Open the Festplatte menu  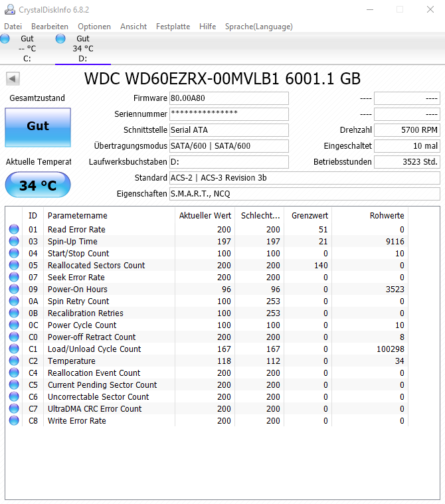click(173, 27)
